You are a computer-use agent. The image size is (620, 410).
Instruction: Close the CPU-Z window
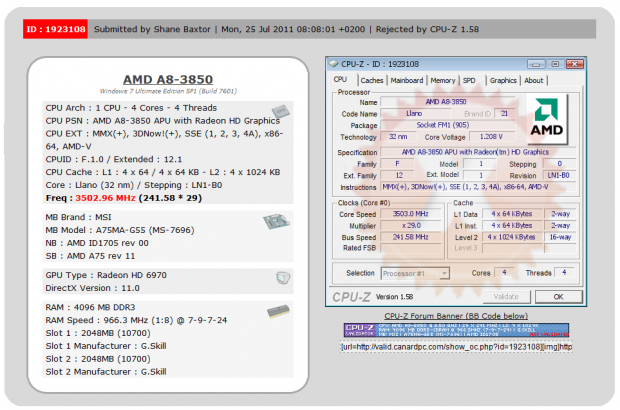[x=575, y=64]
